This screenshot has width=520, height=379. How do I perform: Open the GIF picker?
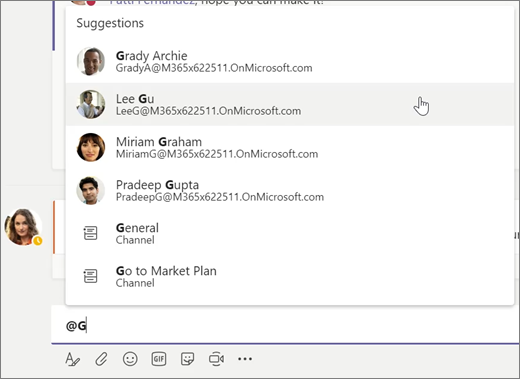point(159,359)
